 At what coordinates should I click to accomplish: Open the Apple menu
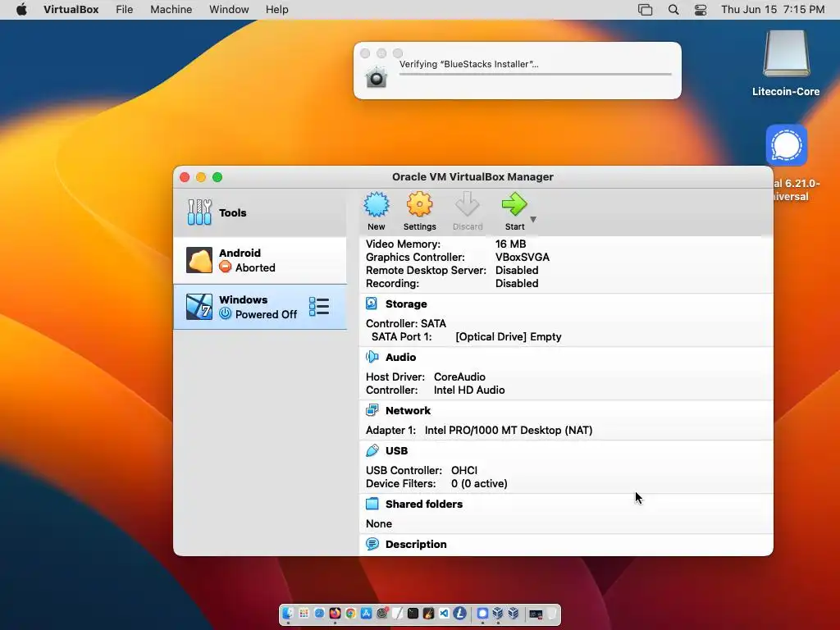point(21,9)
